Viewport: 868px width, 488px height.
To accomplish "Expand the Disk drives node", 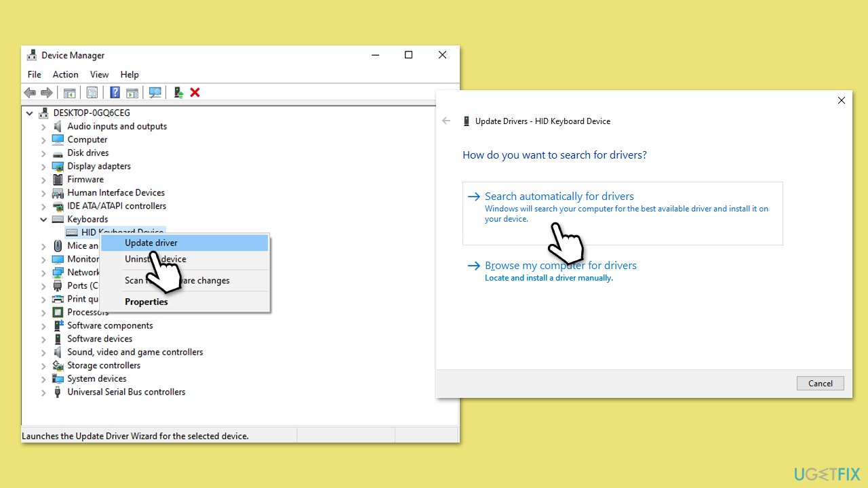I will point(43,153).
